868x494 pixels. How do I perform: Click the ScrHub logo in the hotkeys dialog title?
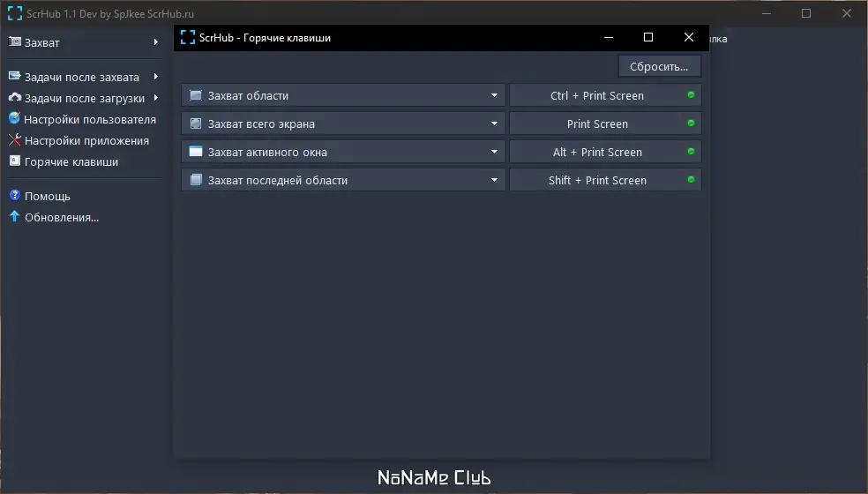pos(188,37)
